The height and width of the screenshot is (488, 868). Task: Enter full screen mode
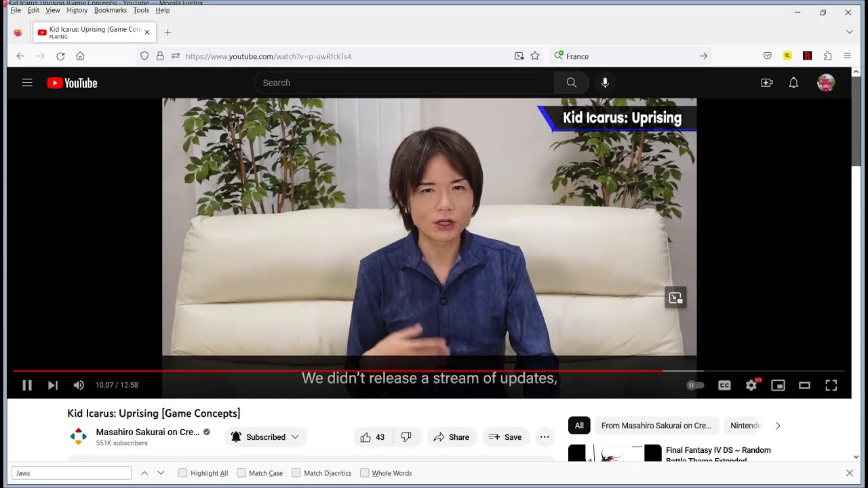pyautogui.click(x=831, y=385)
